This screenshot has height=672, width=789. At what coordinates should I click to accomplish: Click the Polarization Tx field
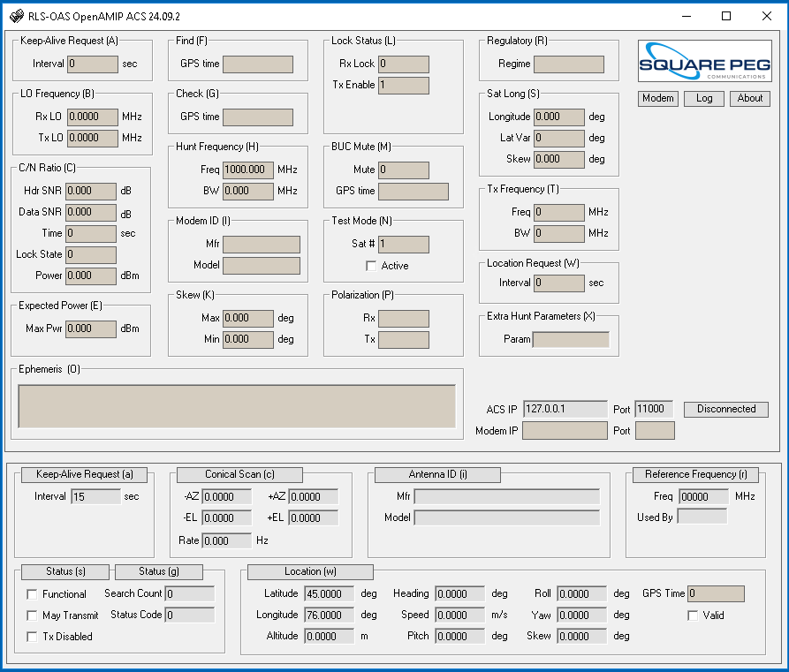click(x=404, y=339)
